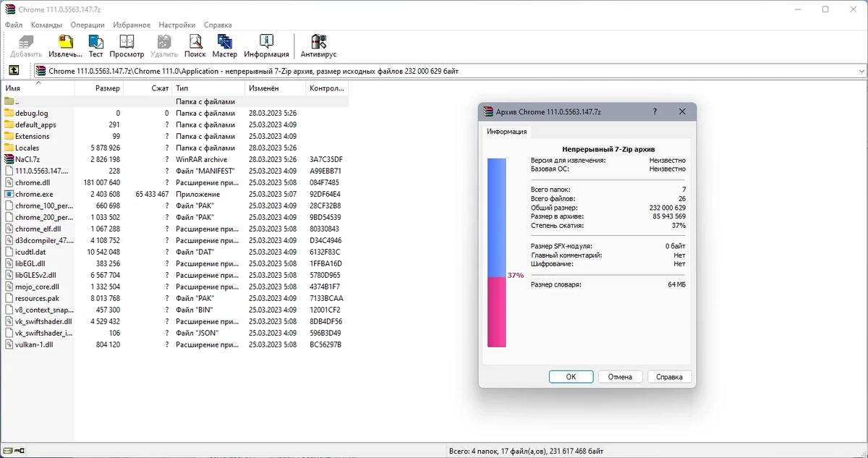Select the libEGL.dll file row

[174, 263]
